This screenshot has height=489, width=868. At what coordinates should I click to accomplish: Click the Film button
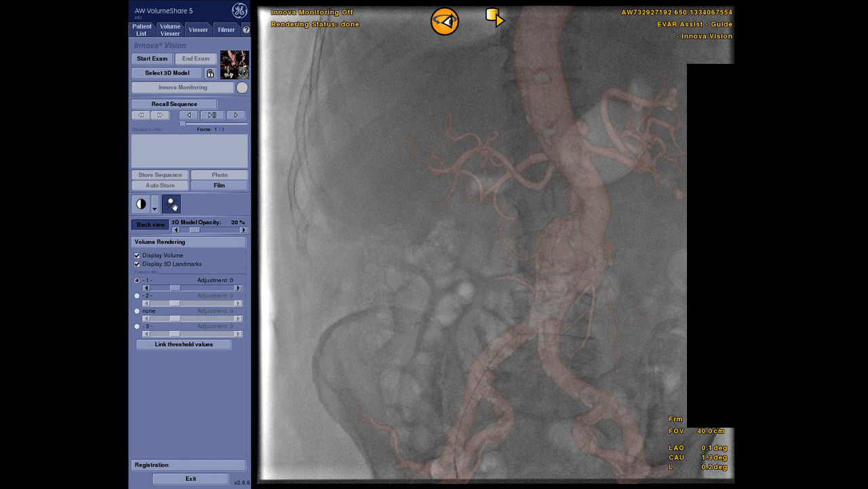click(219, 185)
